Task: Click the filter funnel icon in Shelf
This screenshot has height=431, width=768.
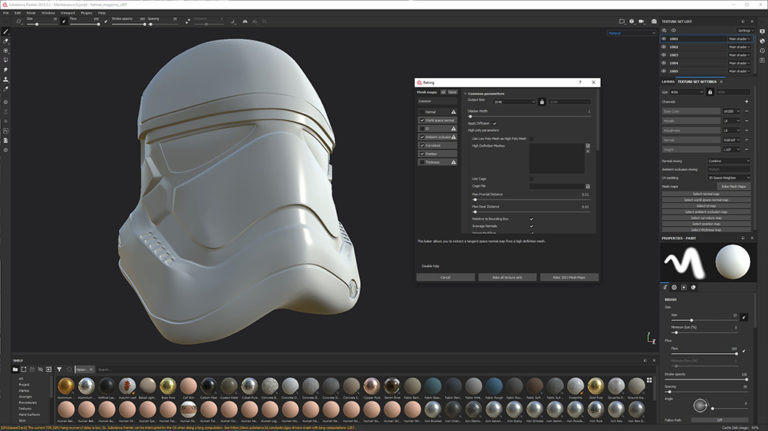Action: point(59,369)
